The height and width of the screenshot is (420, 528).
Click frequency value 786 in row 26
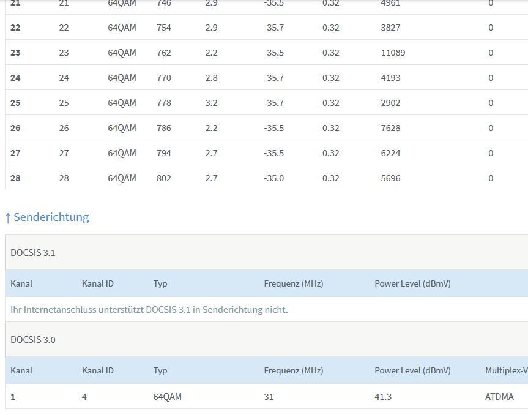coord(163,128)
